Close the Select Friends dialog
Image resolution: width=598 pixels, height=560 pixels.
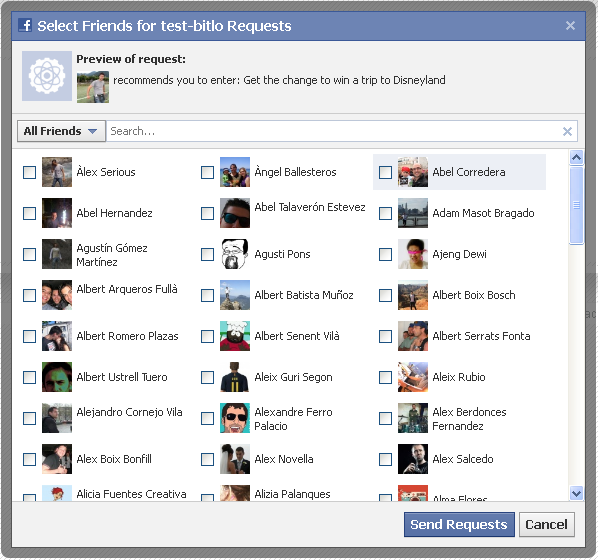(570, 26)
